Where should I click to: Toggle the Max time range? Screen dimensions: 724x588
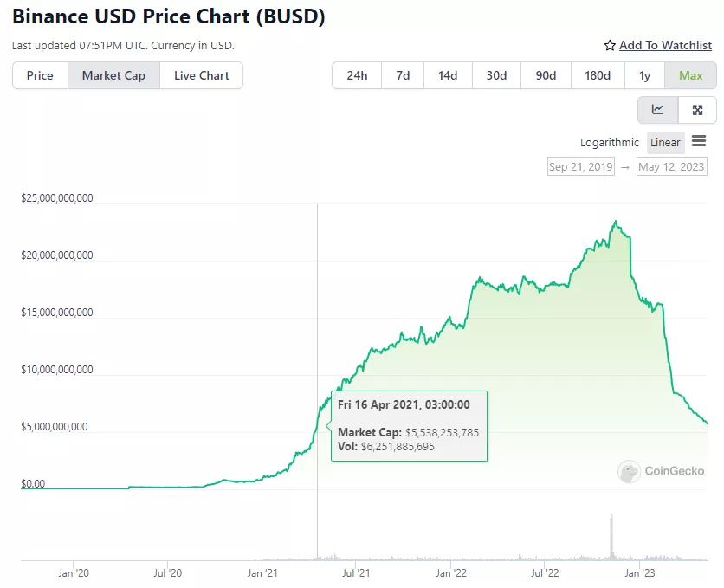point(690,75)
